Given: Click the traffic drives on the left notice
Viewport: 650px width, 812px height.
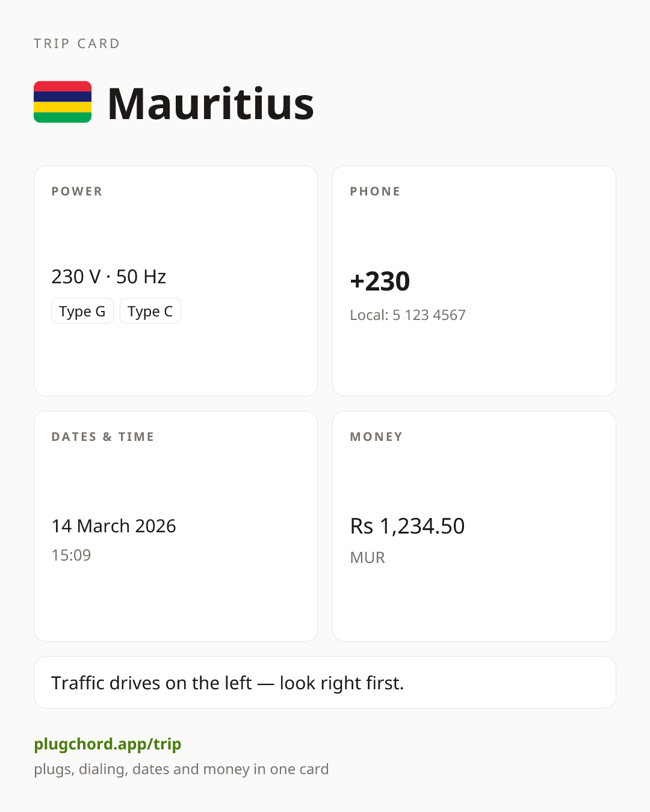Looking at the screenshot, I should pyautogui.click(x=325, y=683).
